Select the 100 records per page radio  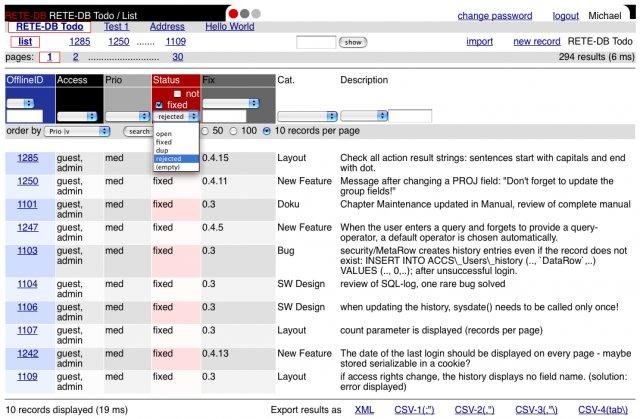click(x=233, y=131)
